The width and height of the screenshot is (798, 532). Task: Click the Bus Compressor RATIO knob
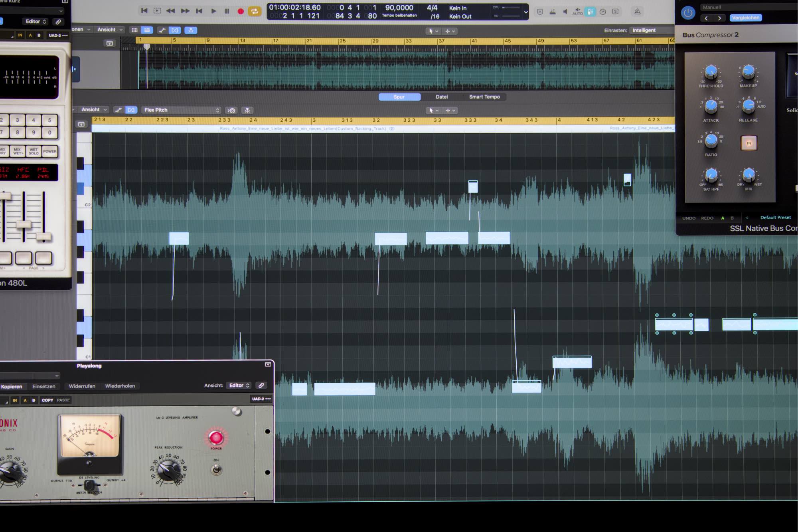[711, 141]
